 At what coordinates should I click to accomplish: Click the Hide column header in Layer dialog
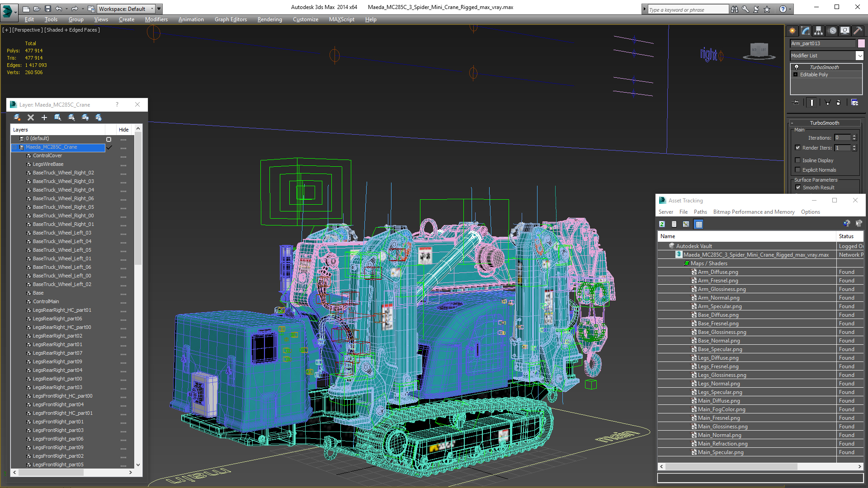(x=124, y=130)
